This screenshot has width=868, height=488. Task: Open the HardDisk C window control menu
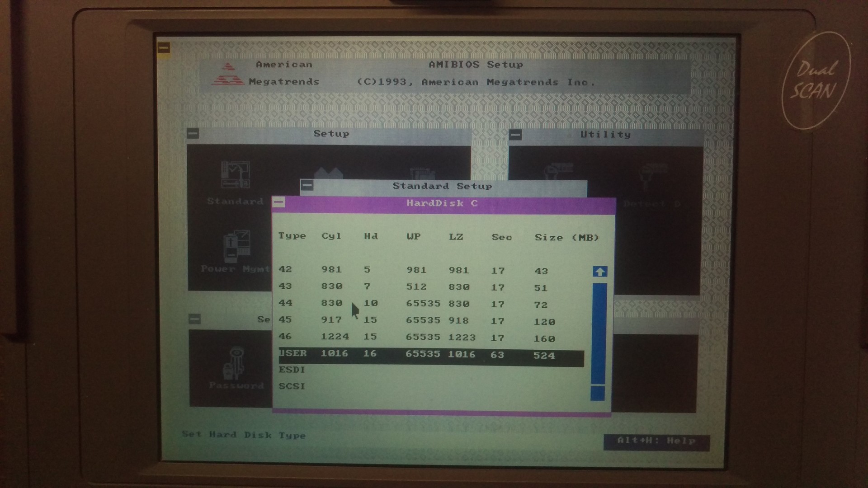pos(279,202)
